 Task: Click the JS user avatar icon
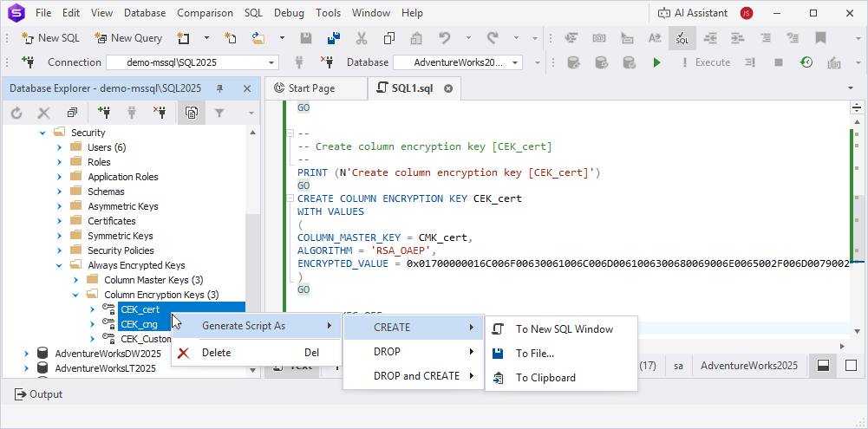click(746, 13)
